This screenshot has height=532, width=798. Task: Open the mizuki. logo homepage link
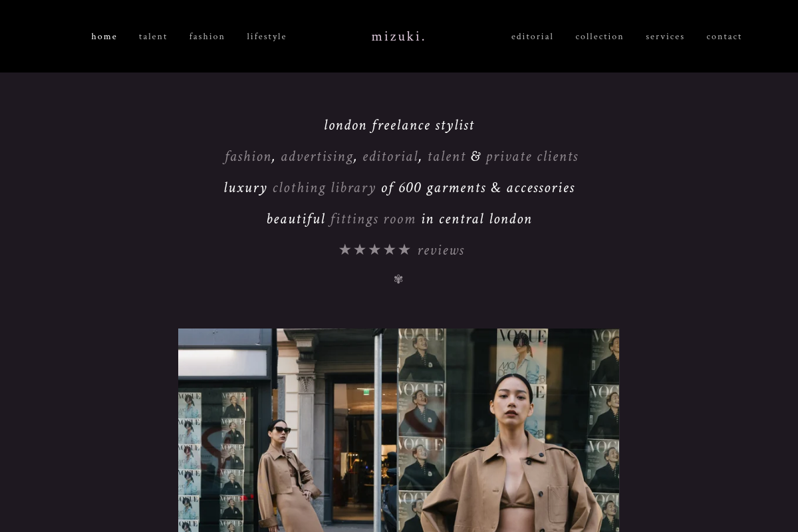pyautogui.click(x=398, y=37)
